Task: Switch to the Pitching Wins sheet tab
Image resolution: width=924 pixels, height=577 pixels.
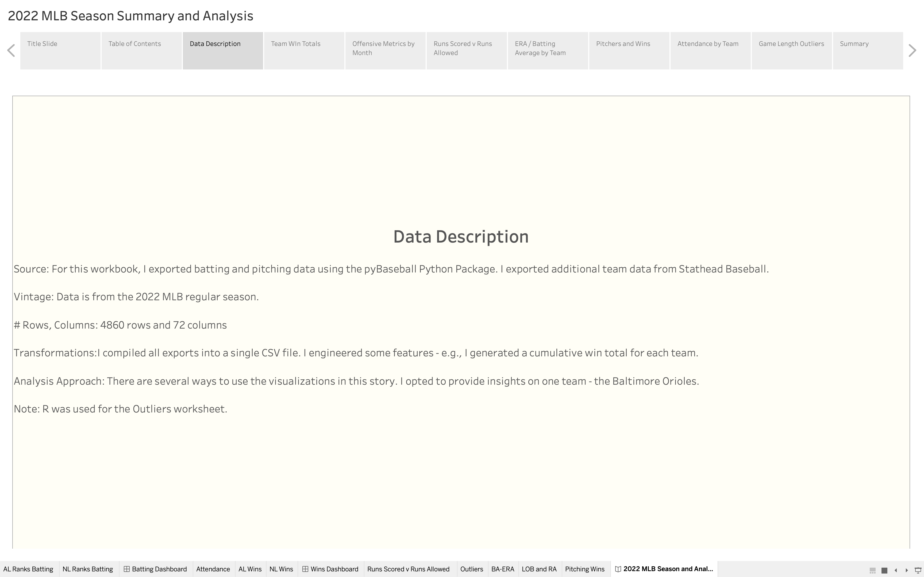Action: [584, 569]
